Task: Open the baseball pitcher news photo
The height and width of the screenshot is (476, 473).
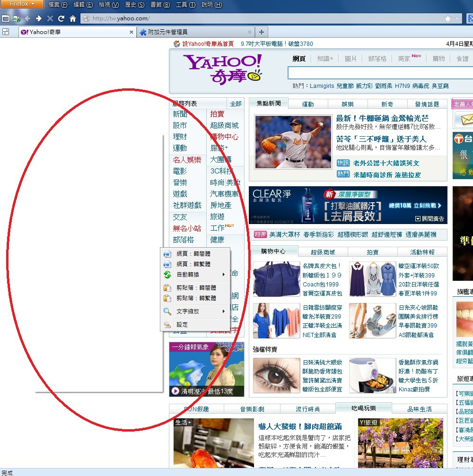Action: click(x=293, y=142)
